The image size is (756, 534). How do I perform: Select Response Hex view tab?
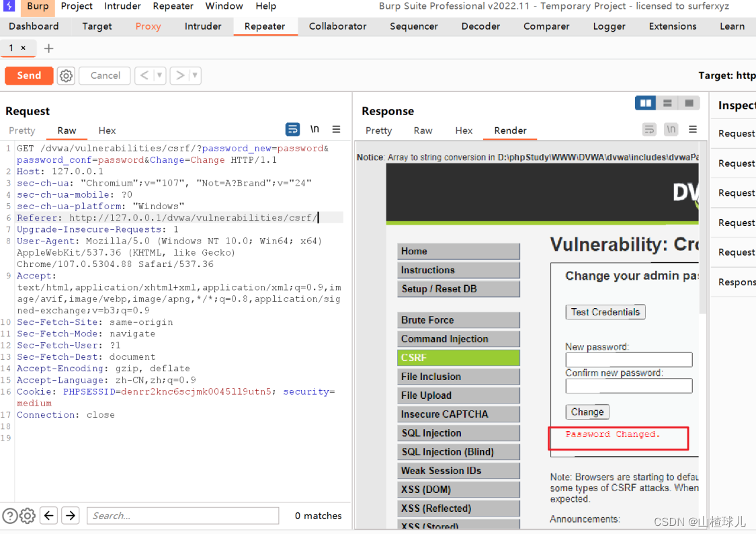464,130
